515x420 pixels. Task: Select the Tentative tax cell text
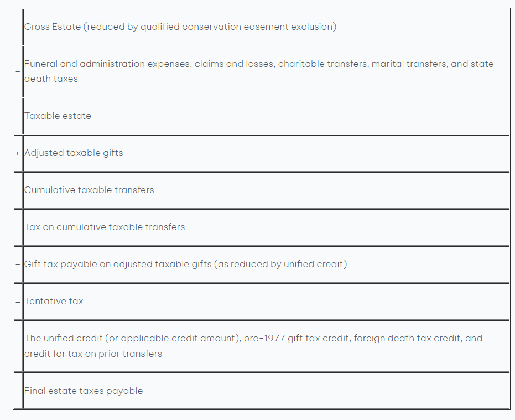[54, 302]
